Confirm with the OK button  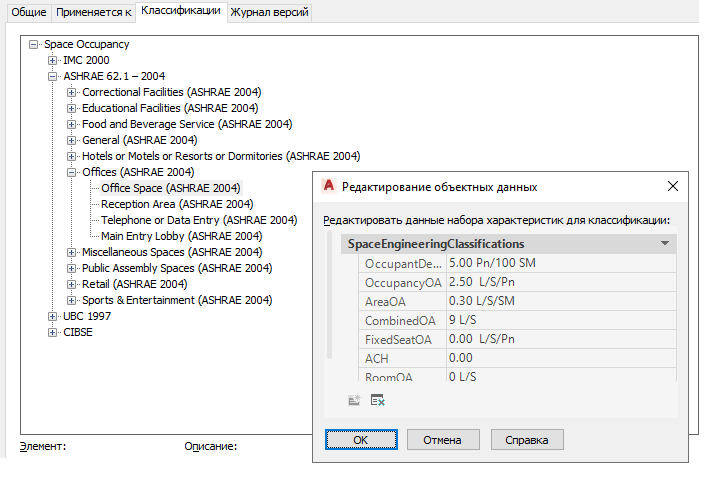click(361, 440)
